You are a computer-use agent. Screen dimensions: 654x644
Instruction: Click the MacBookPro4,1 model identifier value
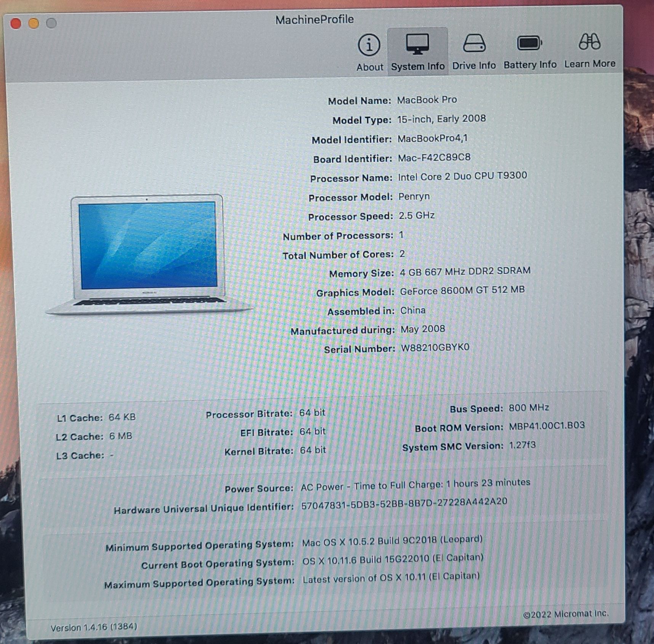click(432, 138)
